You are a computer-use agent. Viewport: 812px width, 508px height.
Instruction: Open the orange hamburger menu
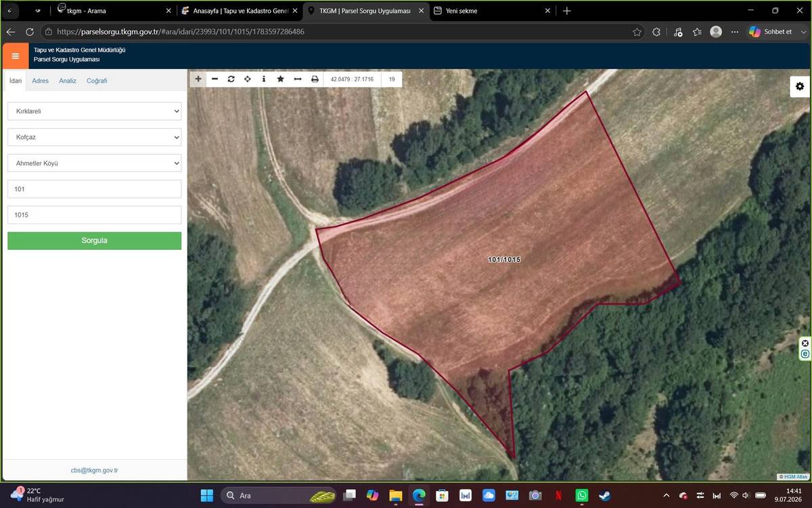(x=16, y=56)
